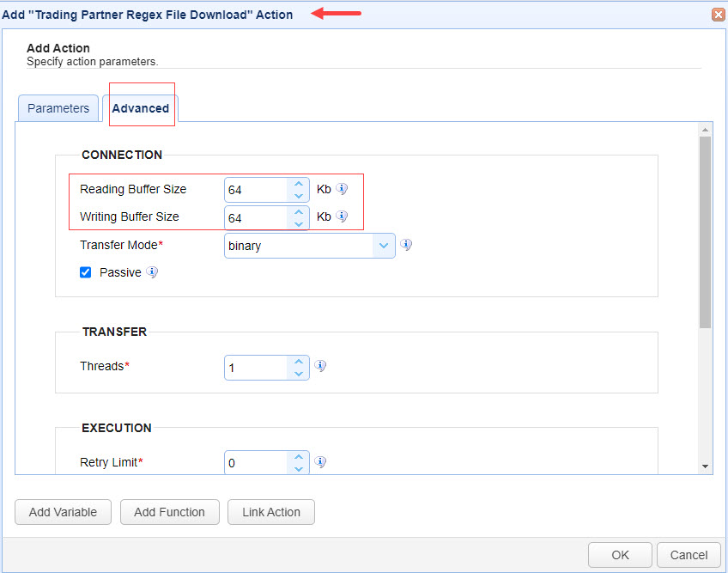
Task: Select the Advanced tab
Action: [x=141, y=108]
